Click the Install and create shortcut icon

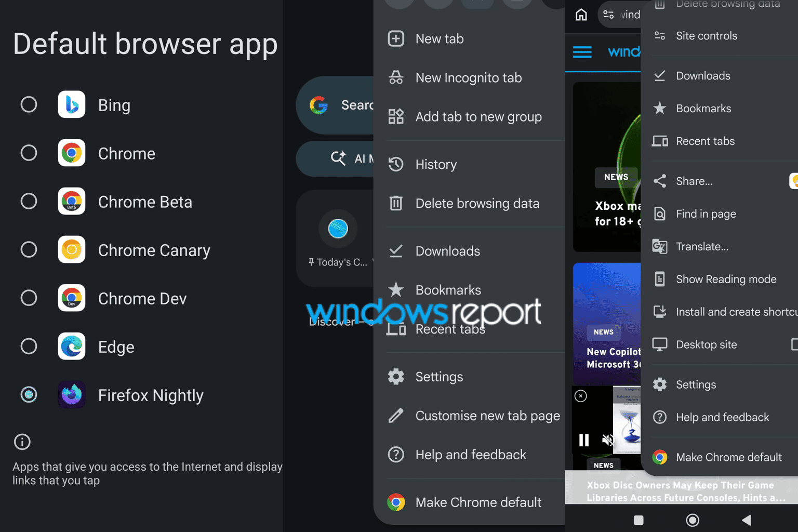click(660, 312)
